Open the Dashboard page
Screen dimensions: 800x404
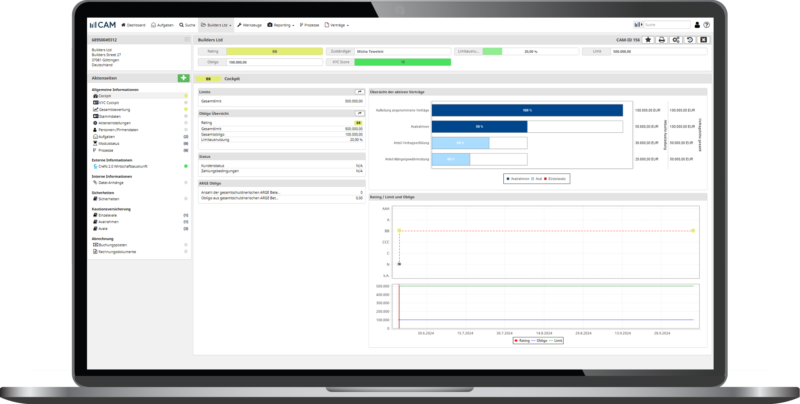(x=133, y=25)
